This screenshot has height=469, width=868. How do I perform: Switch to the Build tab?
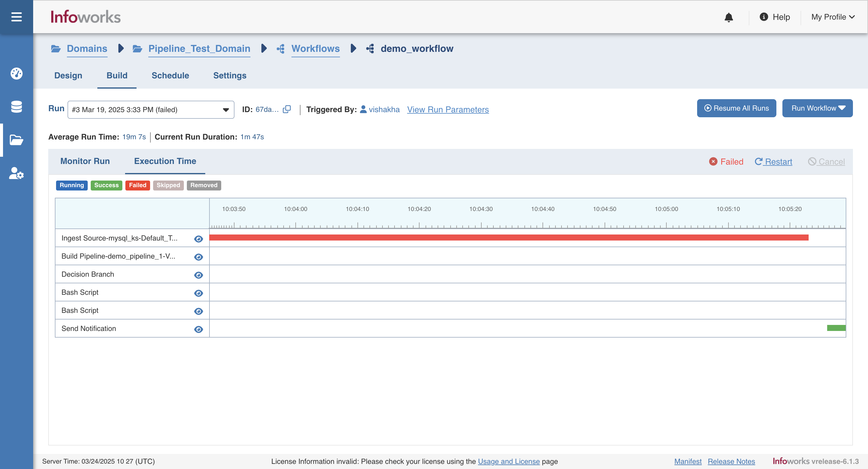coord(117,75)
